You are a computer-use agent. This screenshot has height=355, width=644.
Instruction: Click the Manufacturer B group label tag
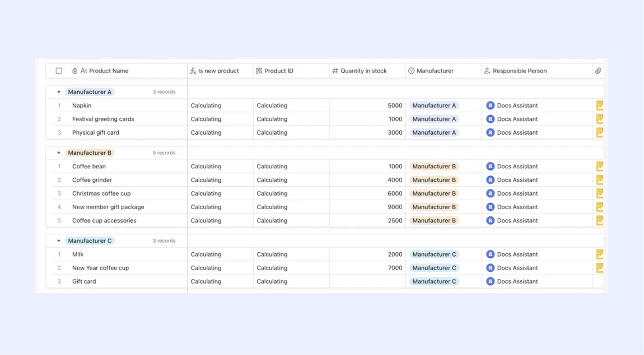coord(90,153)
